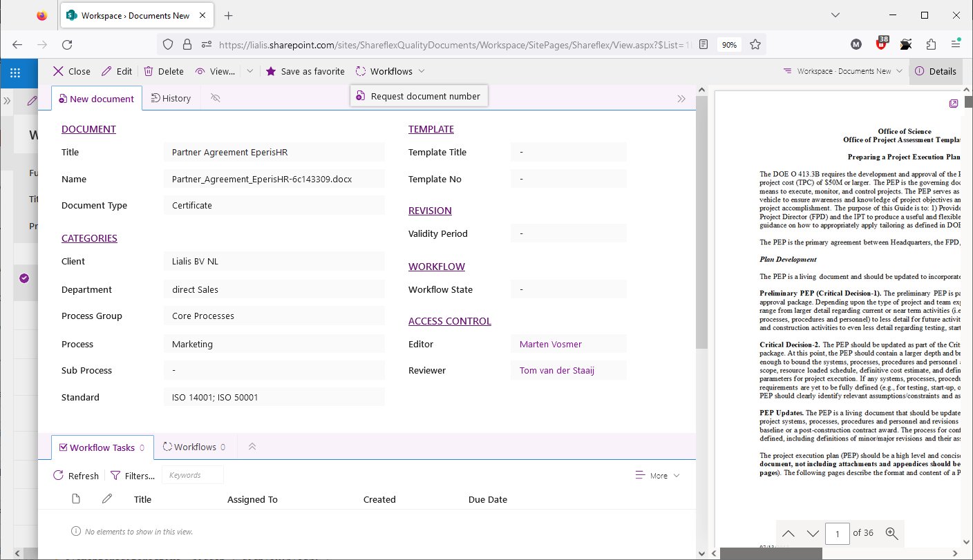The height and width of the screenshot is (560, 973).
Task: Go to next PDF page arrow
Action: tap(813, 533)
